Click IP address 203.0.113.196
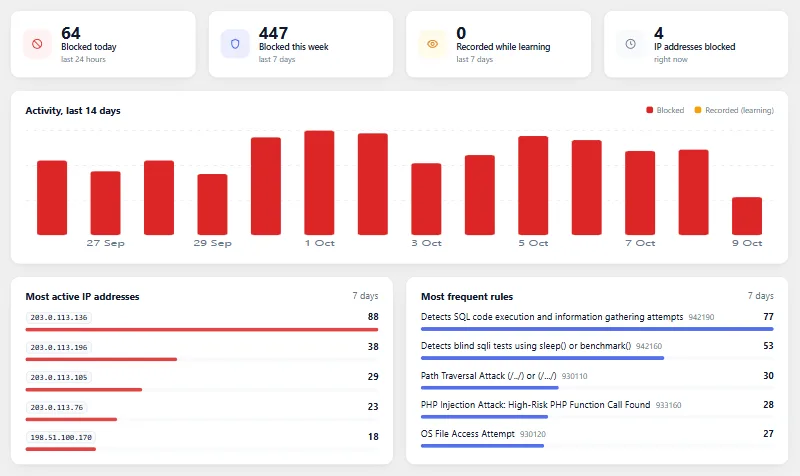Screen dimensions: 800x476 pyautogui.click(x=59, y=347)
